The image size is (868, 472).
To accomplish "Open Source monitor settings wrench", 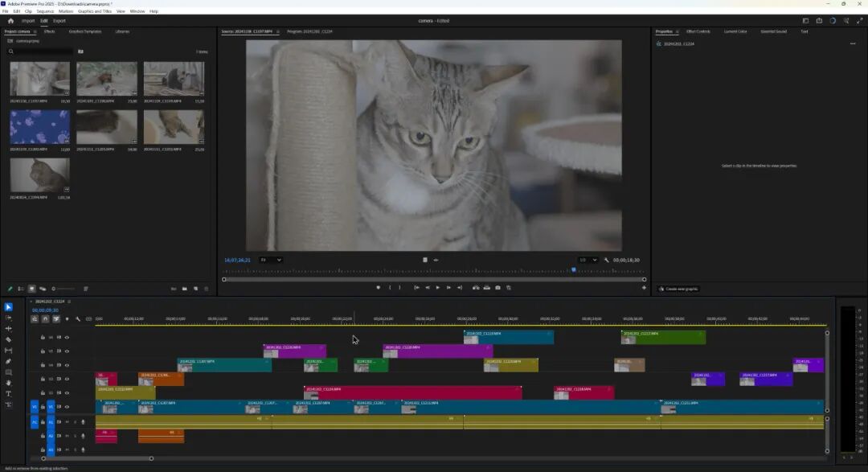I will point(607,260).
